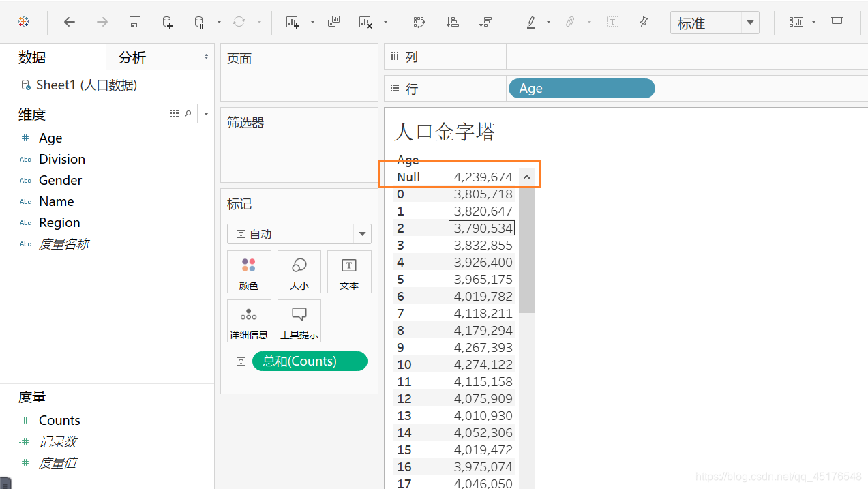868x489 pixels.
Task: Click the 详细信息 marks button
Action: [249, 321]
